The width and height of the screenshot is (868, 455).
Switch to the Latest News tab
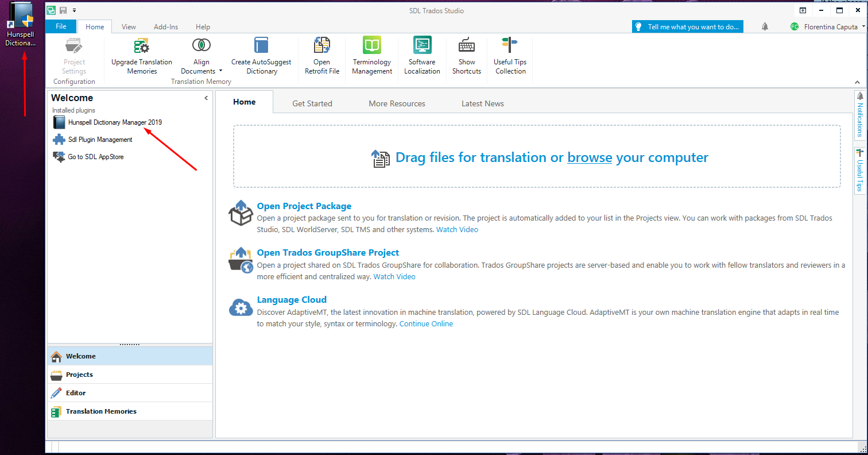[483, 103]
